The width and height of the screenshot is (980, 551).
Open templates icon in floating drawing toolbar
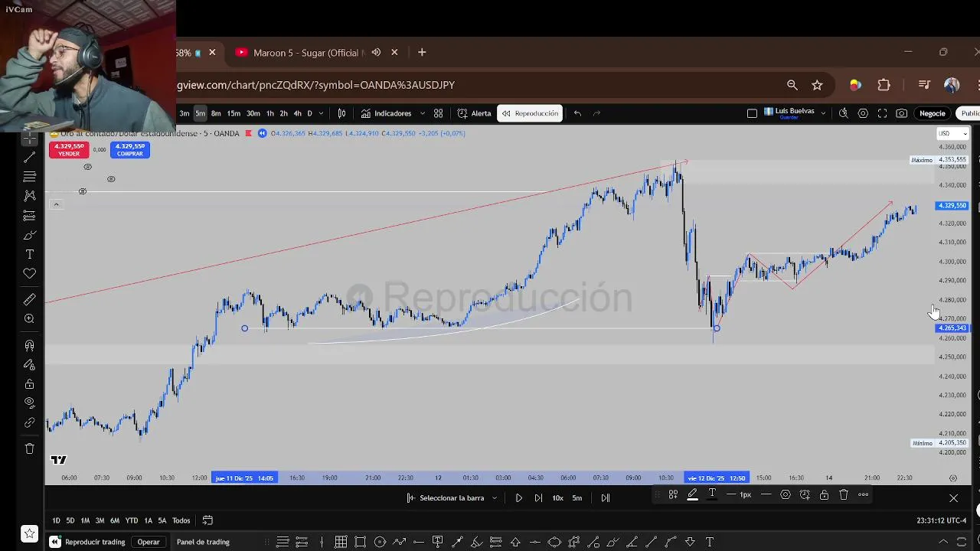click(x=673, y=494)
